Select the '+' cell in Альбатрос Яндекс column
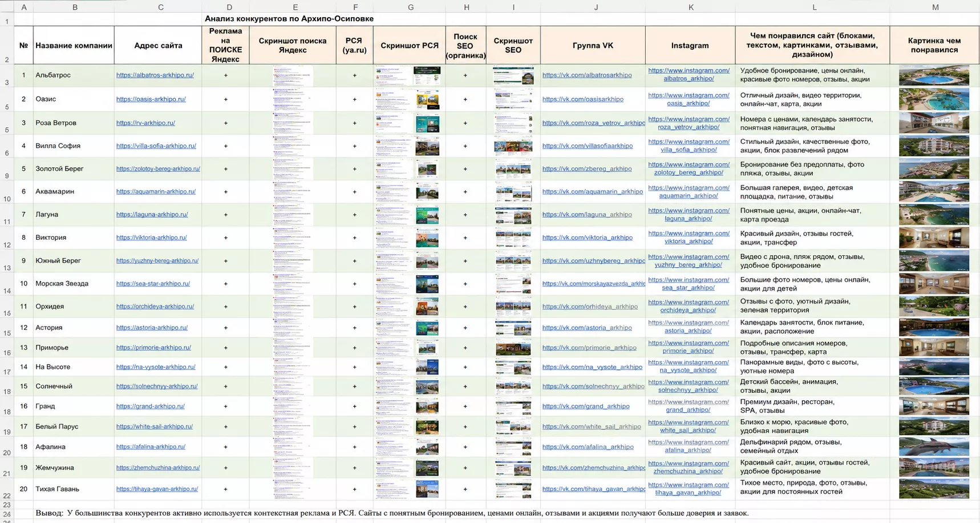The height and width of the screenshot is (523, 980). (225, 75)
